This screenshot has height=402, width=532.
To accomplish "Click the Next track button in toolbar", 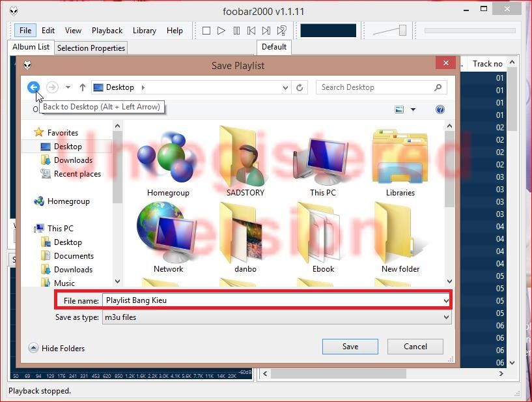I will [266, 31].
